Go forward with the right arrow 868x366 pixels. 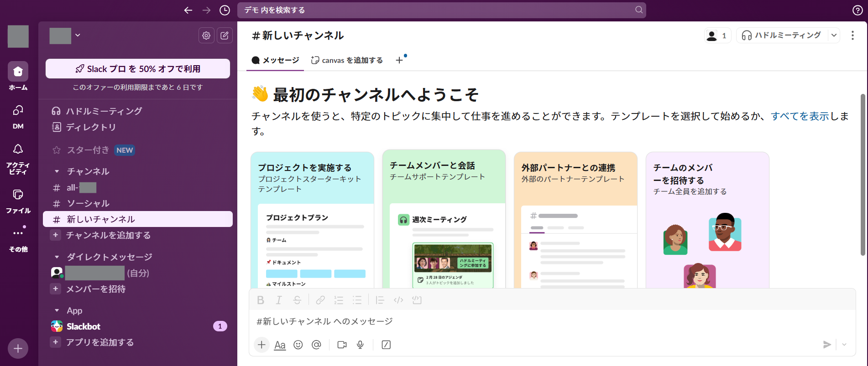coord(206,10)
